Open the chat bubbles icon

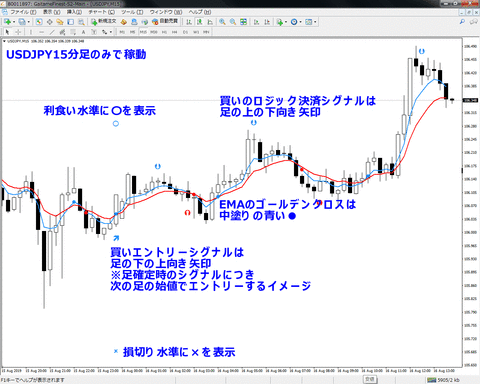(473, 22)
